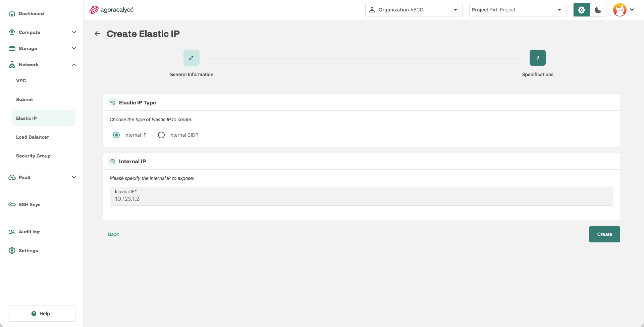Open the Help button

click(42, 314)
